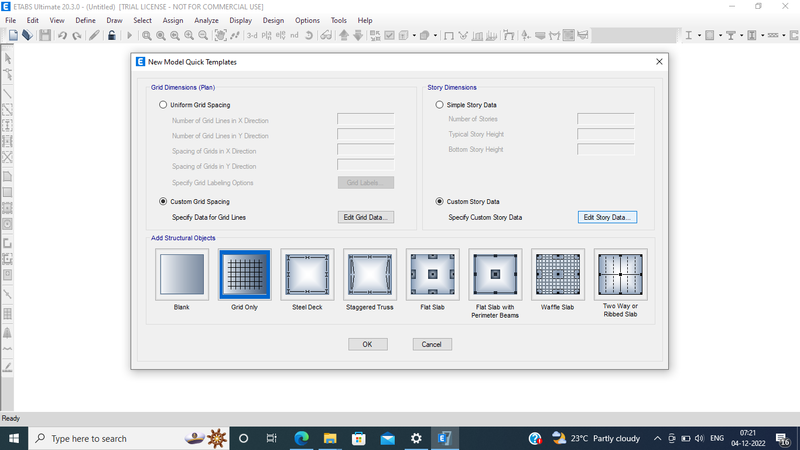Open the Assign menu
The width and height of the screenshot is (800, 450).
(172, 20)
